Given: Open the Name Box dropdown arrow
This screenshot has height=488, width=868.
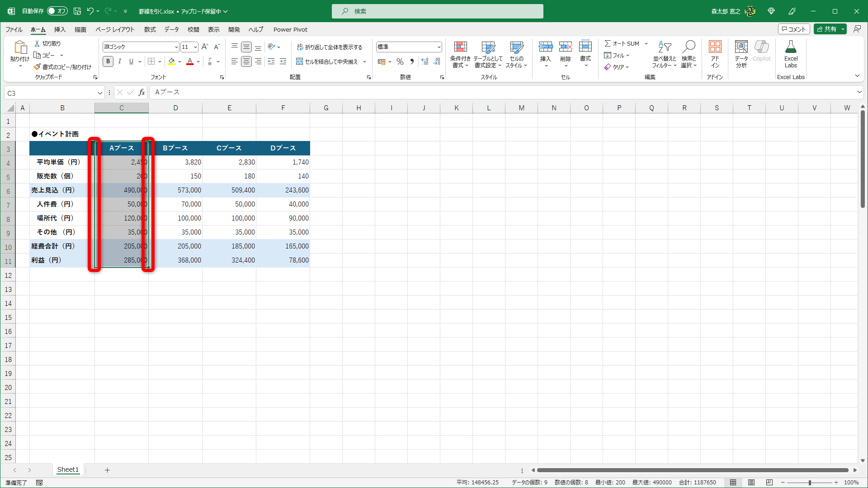Looking at the screenshot, I should click(x=100, y=93).
